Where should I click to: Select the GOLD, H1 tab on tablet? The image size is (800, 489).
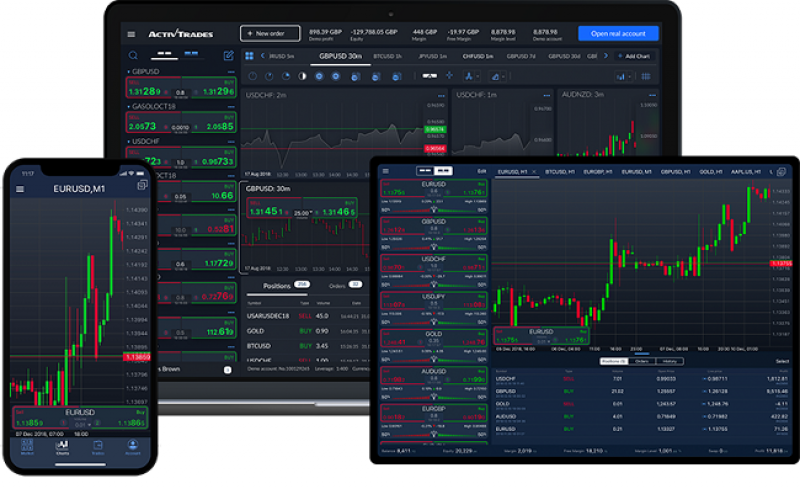coord(710,172)
